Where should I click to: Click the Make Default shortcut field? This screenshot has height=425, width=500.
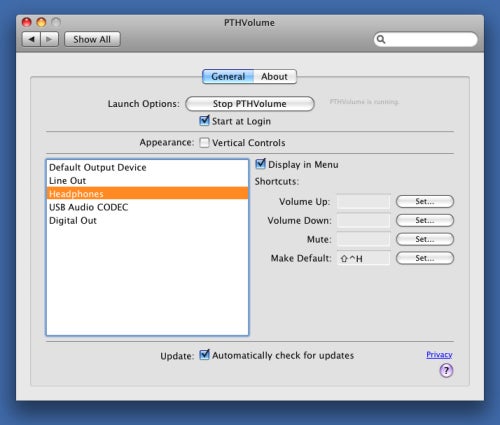click(363, 258)
